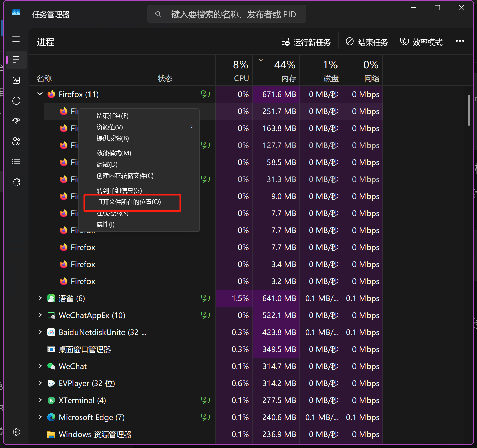Viewport: 477px width, 448px height.
Task: Click the vertical scrollbar of the process list
Action: 469,110
